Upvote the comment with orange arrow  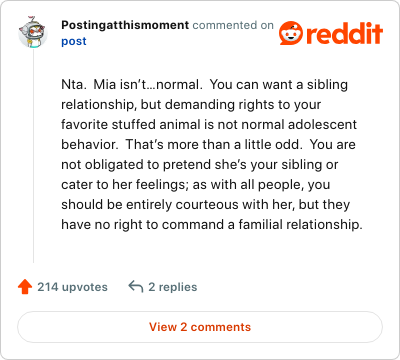click(x=25, y=287)
